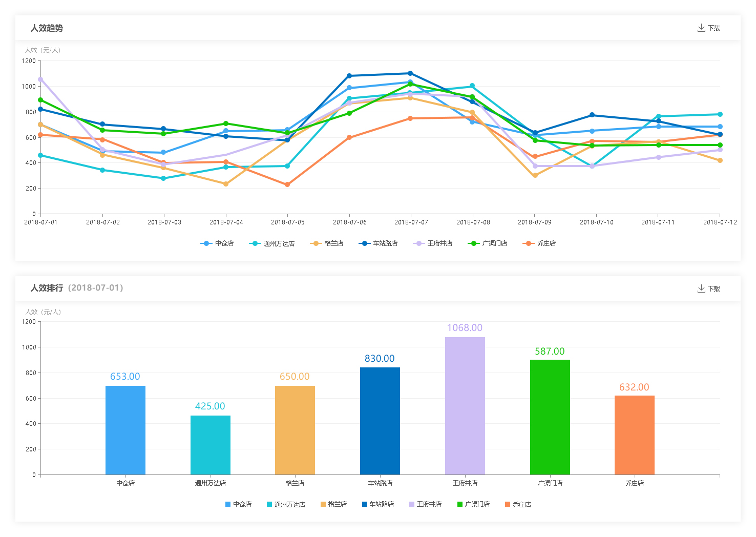This screenshot has width=756, height=537.
Task: Click 王府井店 label under bar chart axis
Action: pos(465,483)
